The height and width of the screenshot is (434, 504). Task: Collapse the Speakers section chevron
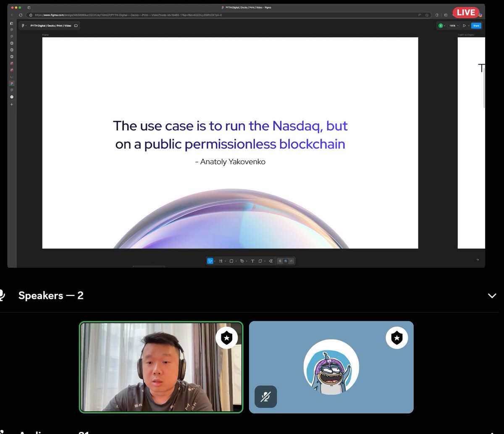[x=492, y=296]
